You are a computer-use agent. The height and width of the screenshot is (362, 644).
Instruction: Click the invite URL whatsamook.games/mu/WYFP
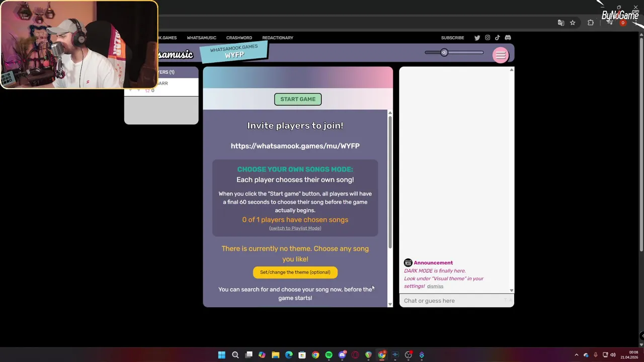pyautogui.click(x=295, y=146)
